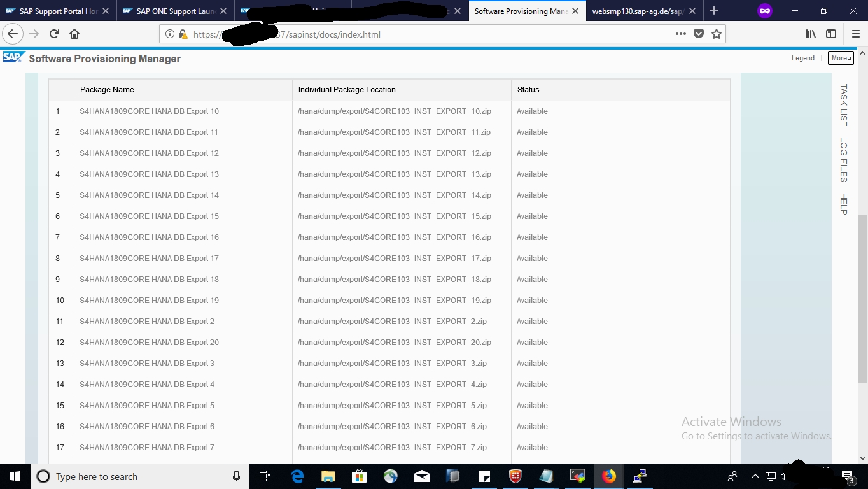Open File Explorer from the taskbar
868x489 pixels.
click(x=328, y=476)
